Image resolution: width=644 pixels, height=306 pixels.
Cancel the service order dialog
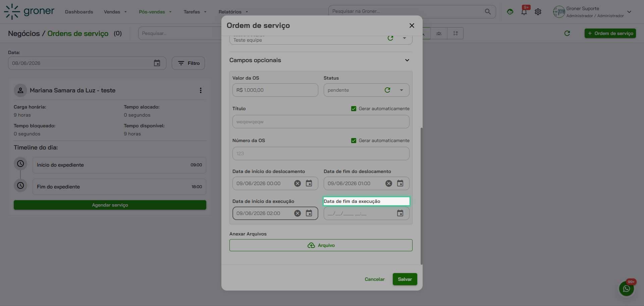(x=375, y=279)
